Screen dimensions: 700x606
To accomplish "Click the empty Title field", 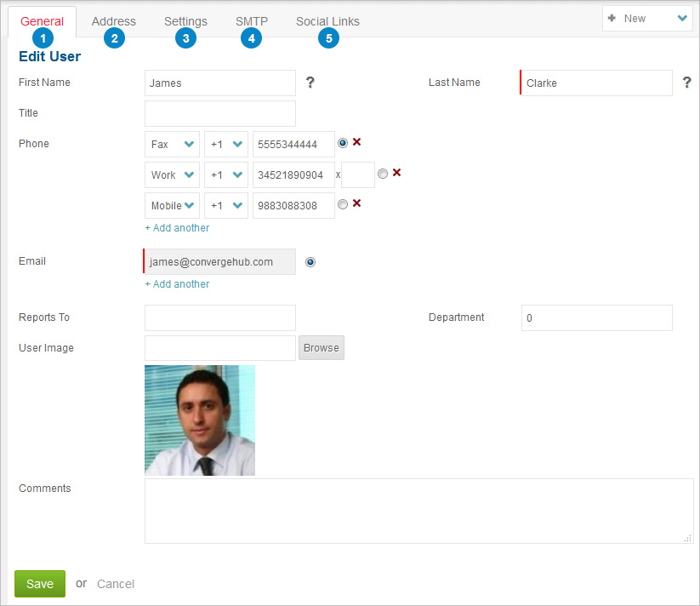I will [220, 113].
